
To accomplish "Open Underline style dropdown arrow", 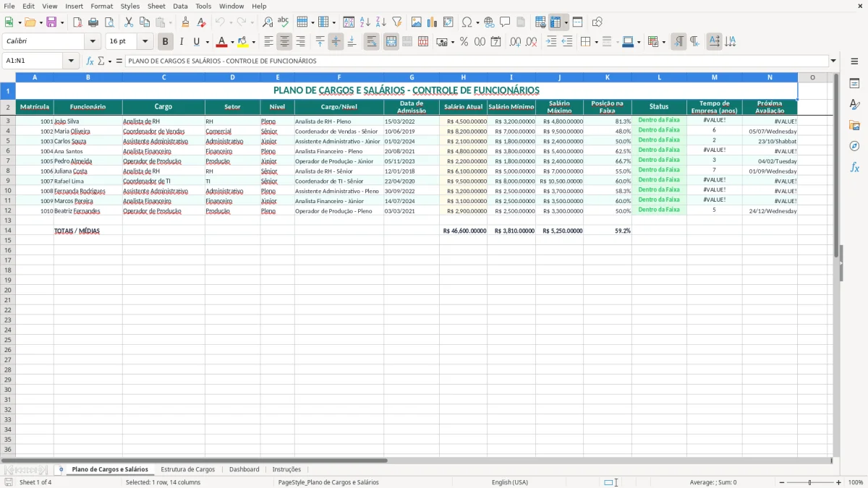I will (x=207, y=42).
